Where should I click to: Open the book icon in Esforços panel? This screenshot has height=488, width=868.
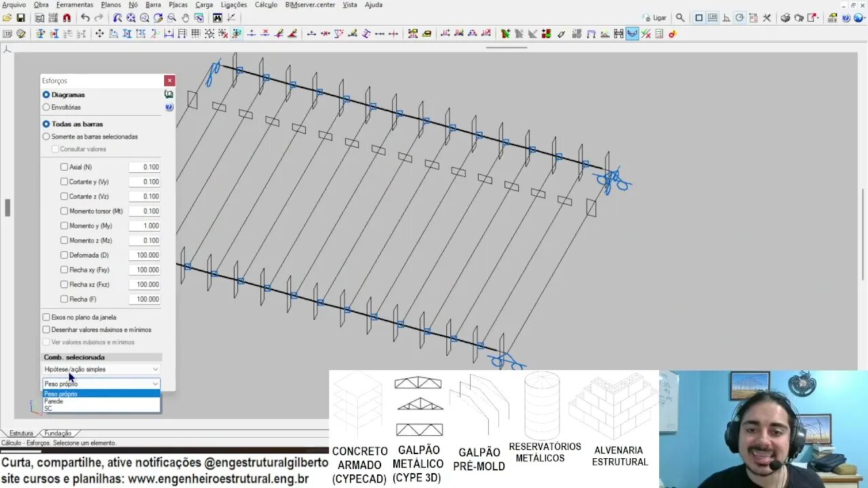pos(169,95)
